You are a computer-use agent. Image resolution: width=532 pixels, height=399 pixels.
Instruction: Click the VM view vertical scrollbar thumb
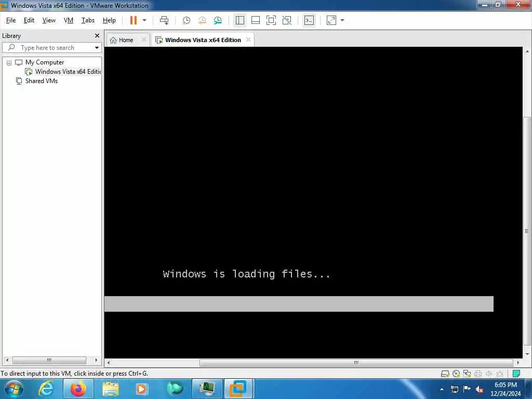point(527,231)
